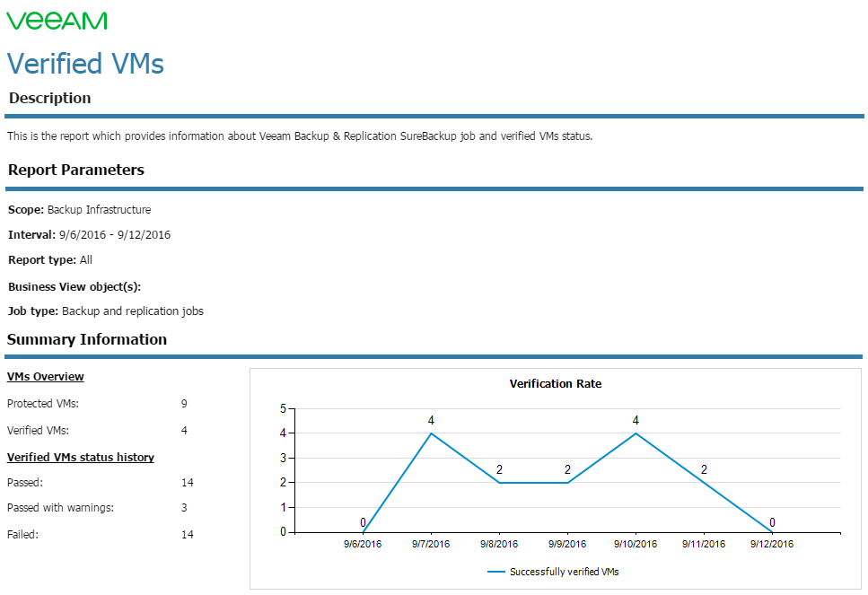868x595 pixels.
Task: Click the y-axis tick label 5
Action: (x=284, y=408)
